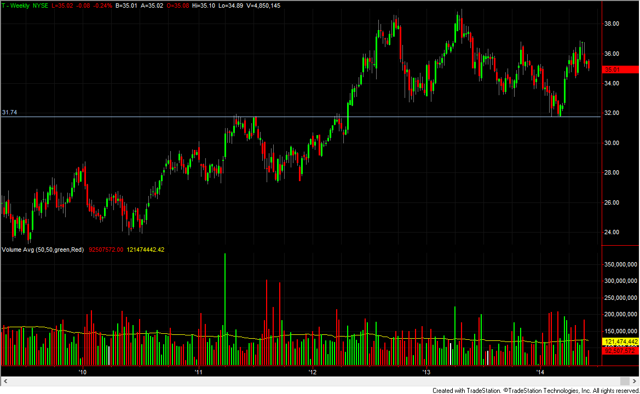Screen dimensions: 640x394
Task: Click the 'O=35.08' open value
Action: coord(178,6)
